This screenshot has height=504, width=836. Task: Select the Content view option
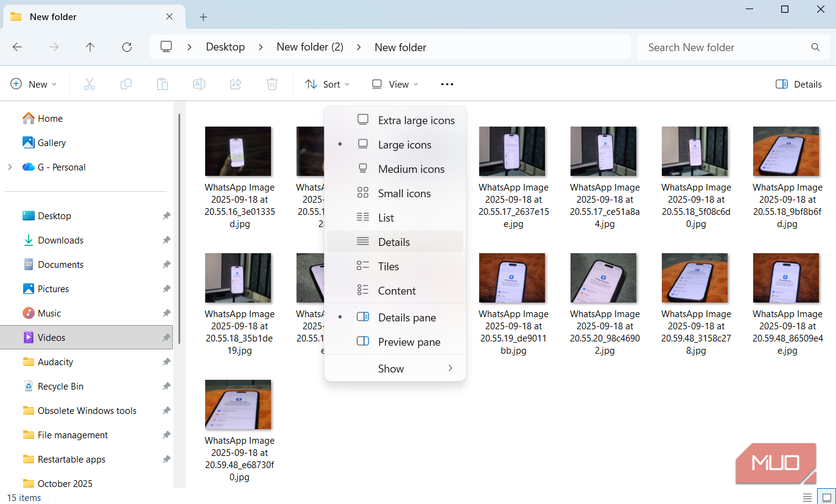click(395, 291)
